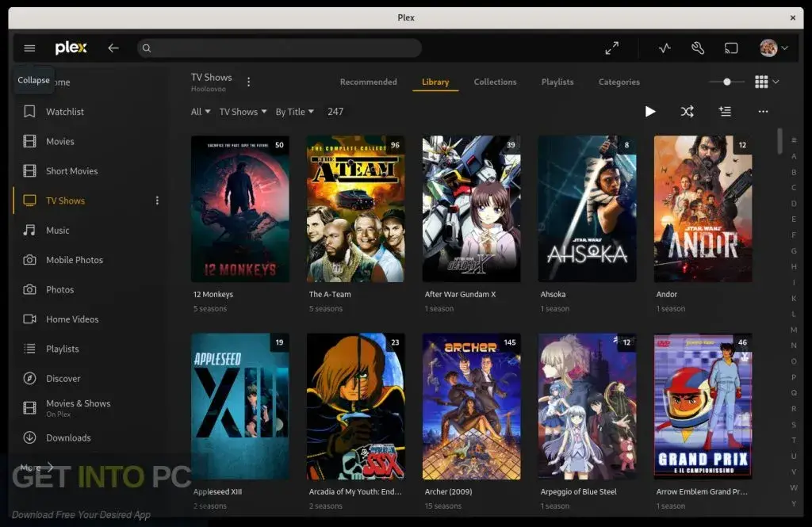This screenshot has height=527, width=812.
Task: Shuffle the TV Shows library
Action: [x=687, y=111]
